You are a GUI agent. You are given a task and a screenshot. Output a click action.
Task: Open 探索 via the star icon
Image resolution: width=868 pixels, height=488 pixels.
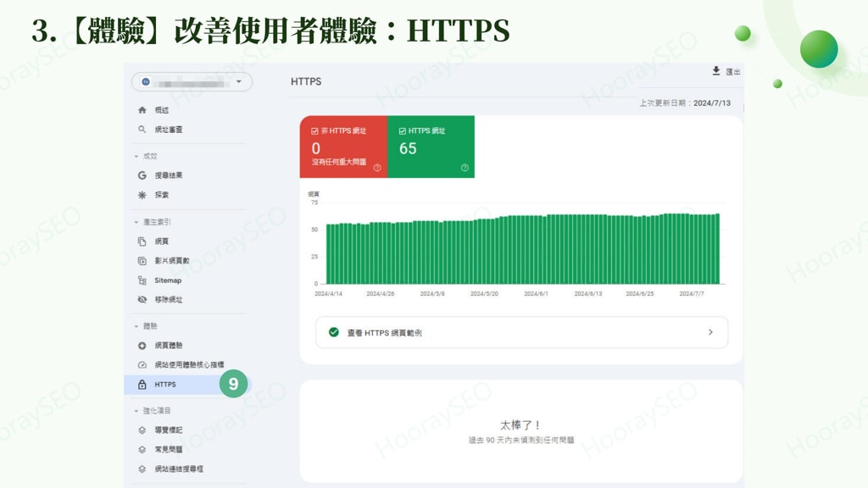[142, 195]
